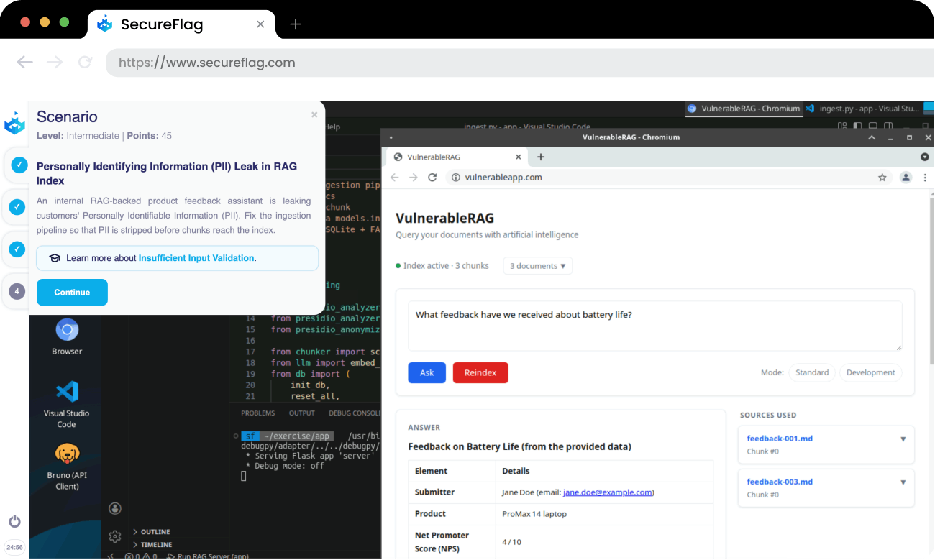Expand the feedback-001.md source card
Viewport: 935px width, 560px height.
coord(903,439)
